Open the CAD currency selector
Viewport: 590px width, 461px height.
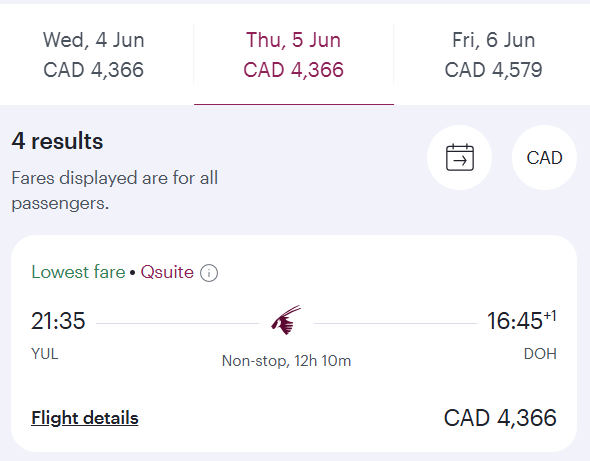[x=544, y=157]
